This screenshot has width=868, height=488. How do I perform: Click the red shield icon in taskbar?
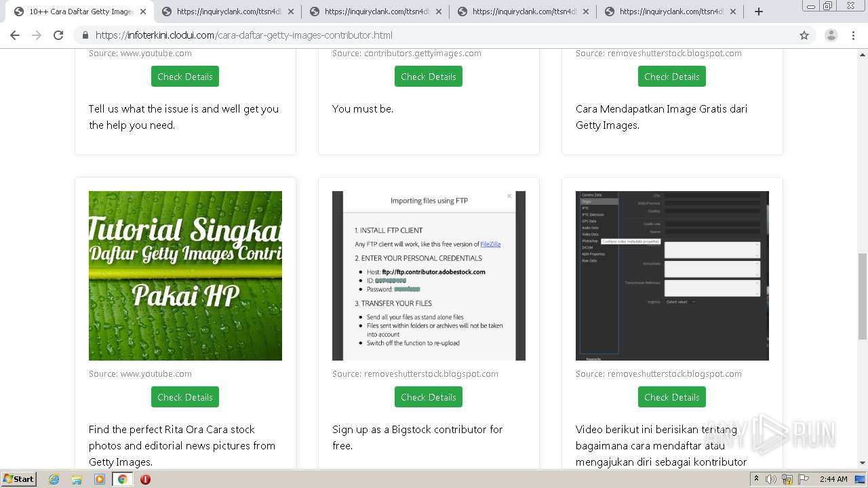click(145, 479)
